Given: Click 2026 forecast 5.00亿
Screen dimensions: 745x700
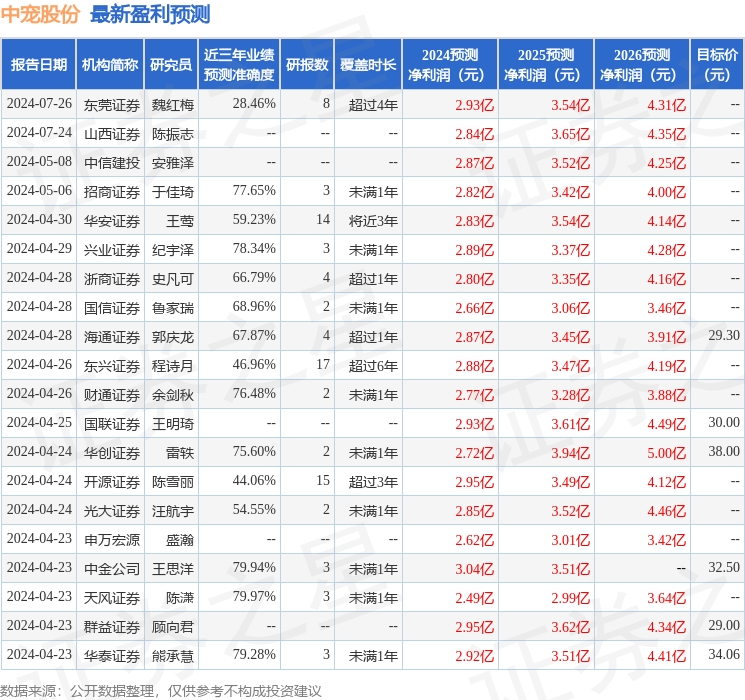Looking at the screenshot, I should [x=667, y=453].
